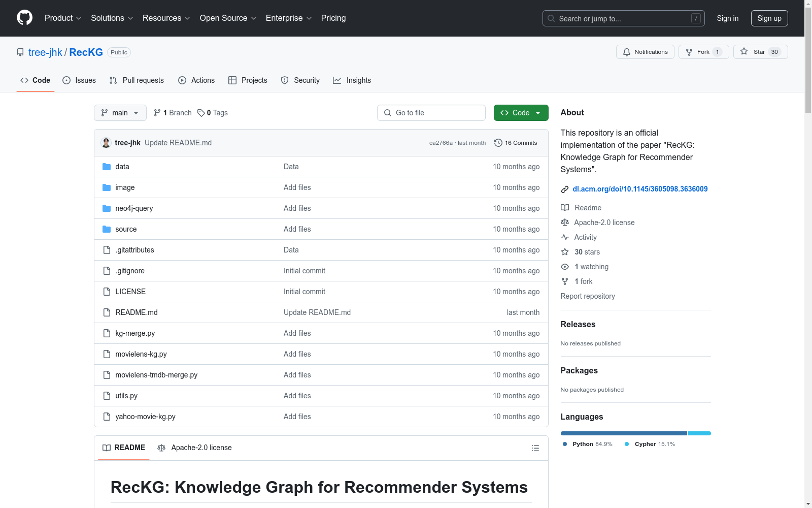The image size is (812, 508).
Task: Switch to the Issues tab
Action: click(x=79, y=80)
